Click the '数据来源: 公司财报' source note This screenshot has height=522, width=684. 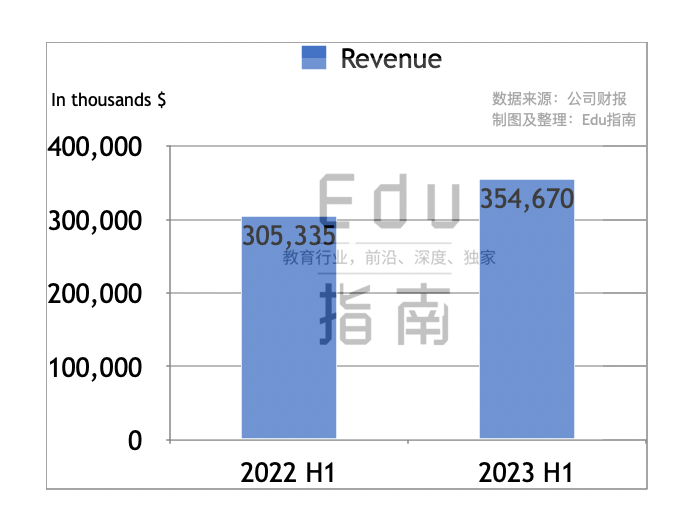pos(559,99)
